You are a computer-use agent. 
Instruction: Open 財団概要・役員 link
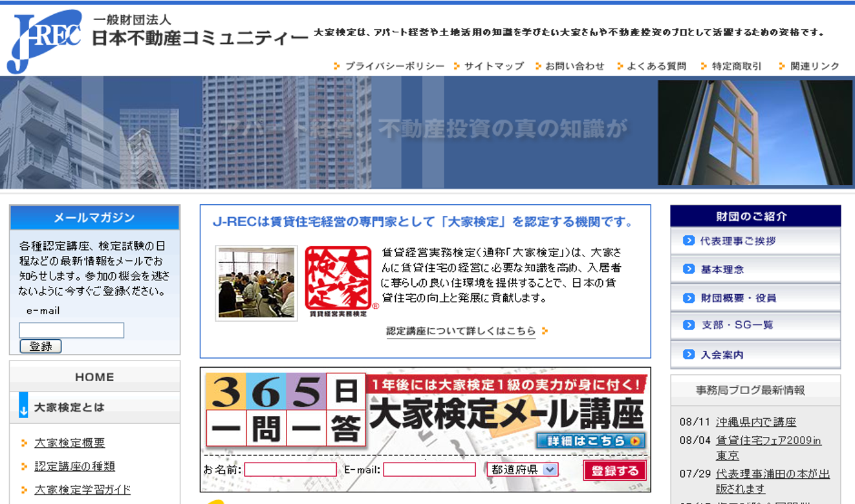[738, 298]
